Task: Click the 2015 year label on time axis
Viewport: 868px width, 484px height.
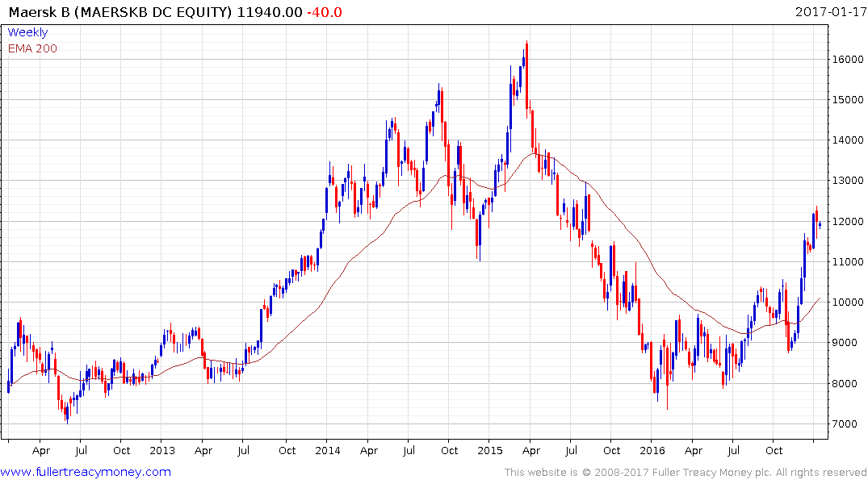Action: coord(490,450)
